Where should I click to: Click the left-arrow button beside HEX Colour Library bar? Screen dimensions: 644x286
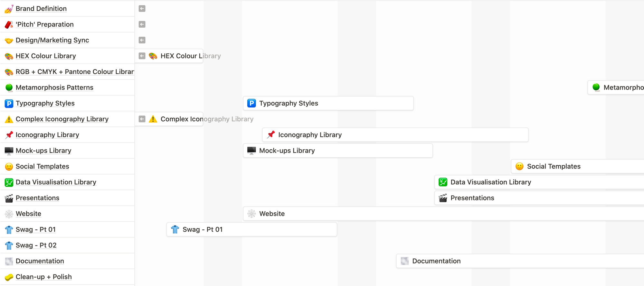tap(142, 56)
